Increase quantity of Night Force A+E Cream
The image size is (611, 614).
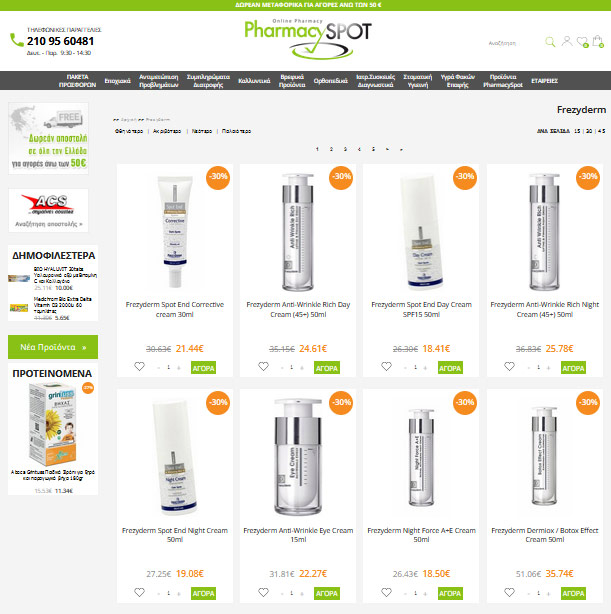[x=425, y=594]
